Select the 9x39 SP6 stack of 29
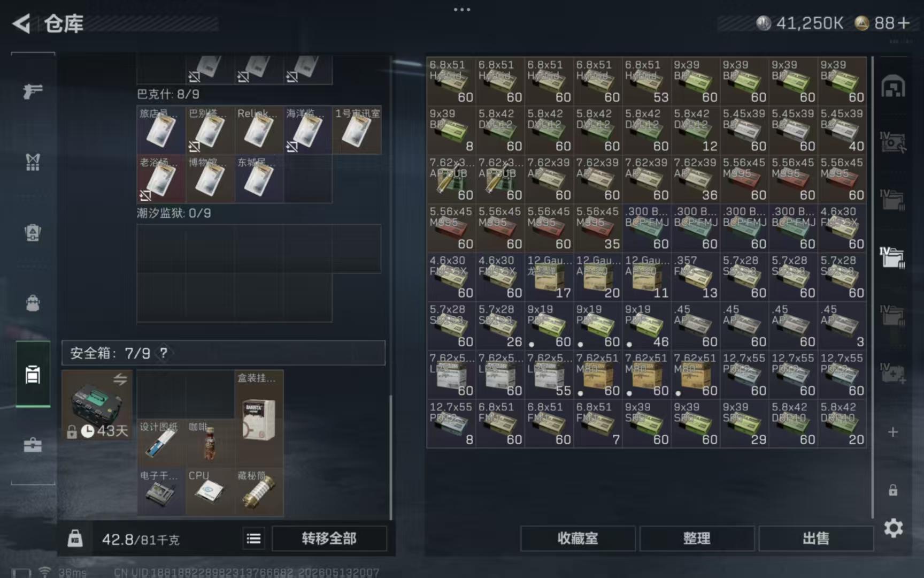The width and height of the screenshot is (924, 578). [744, 423]
